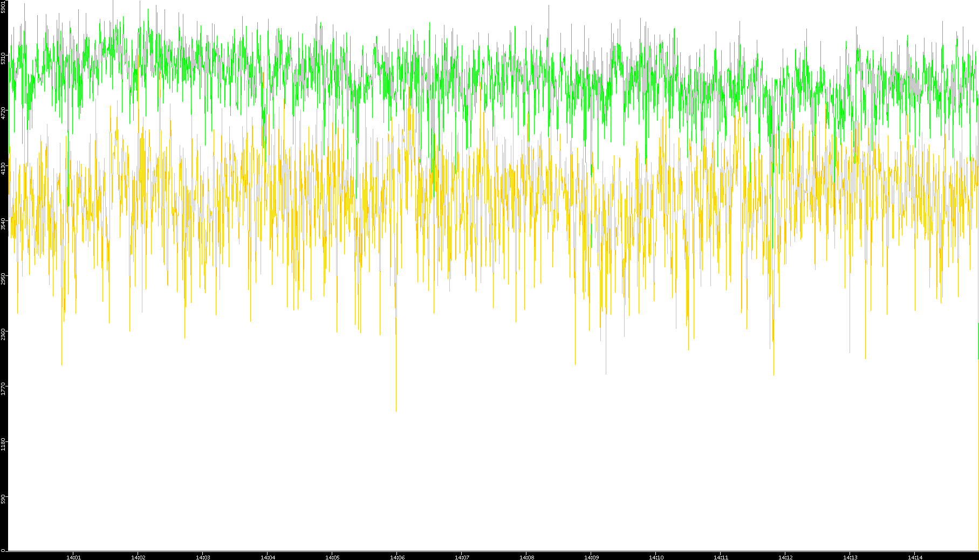Select the short green segment at the far right edge
The image size is (979, 560).
pos(978,341)
